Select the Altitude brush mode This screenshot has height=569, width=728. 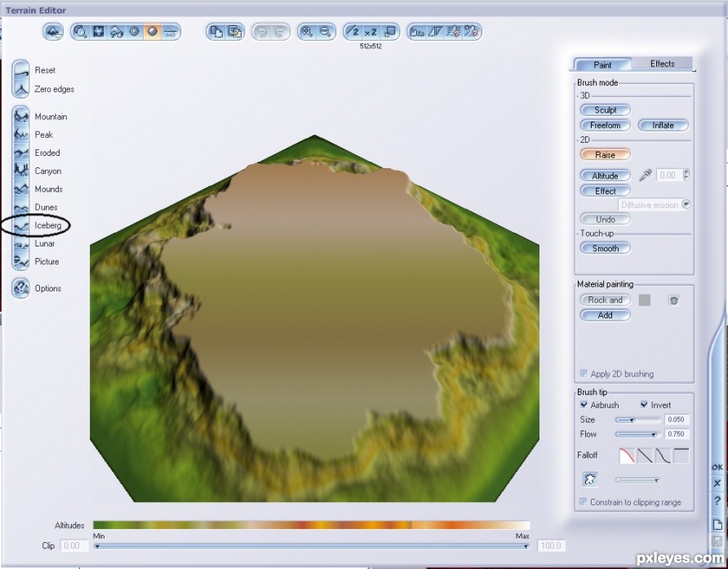pyautogui.click(x=606, y=176)
